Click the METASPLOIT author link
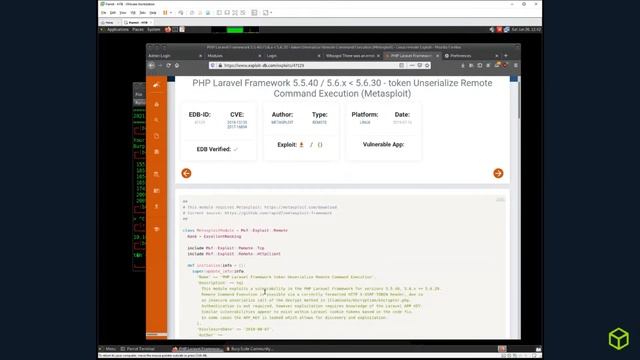The image size is (640, 360). (282, 122)
